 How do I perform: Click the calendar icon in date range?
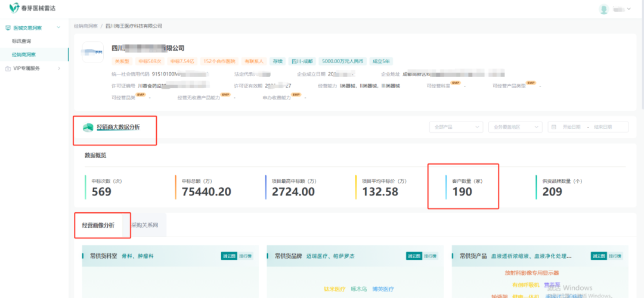coord(554,127)
